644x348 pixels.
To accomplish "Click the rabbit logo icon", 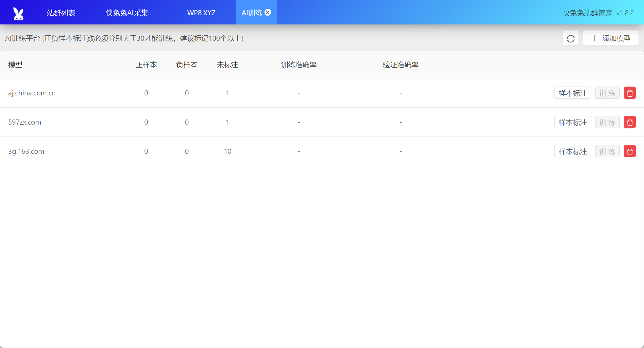I will tap(18, 13).
